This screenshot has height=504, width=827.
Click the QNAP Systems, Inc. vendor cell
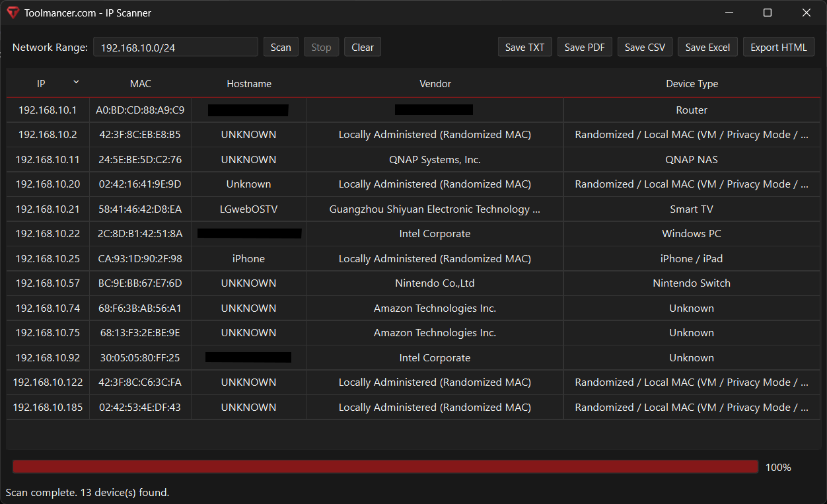click(x=435, y=159)
